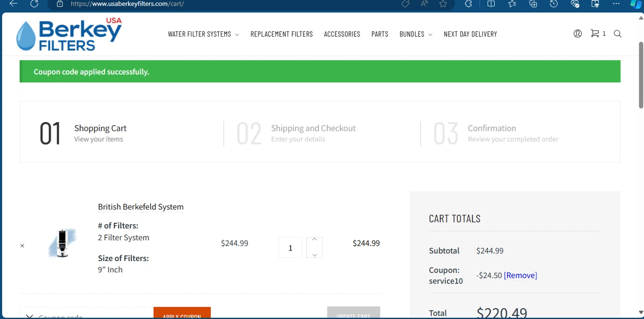Go to Next Day Delivery page

pyautogui.click(x=470, y=34)
